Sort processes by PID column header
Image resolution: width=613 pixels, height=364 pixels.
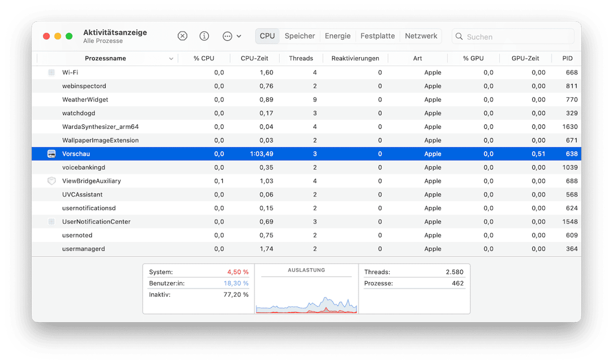(x=568, y=58)
